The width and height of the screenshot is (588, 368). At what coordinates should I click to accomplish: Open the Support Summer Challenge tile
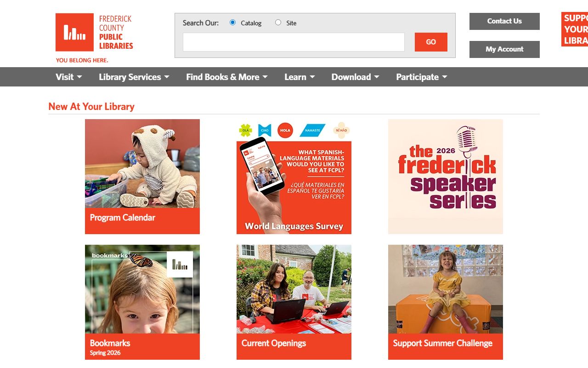pyautogui.click(x=446, y=302)
